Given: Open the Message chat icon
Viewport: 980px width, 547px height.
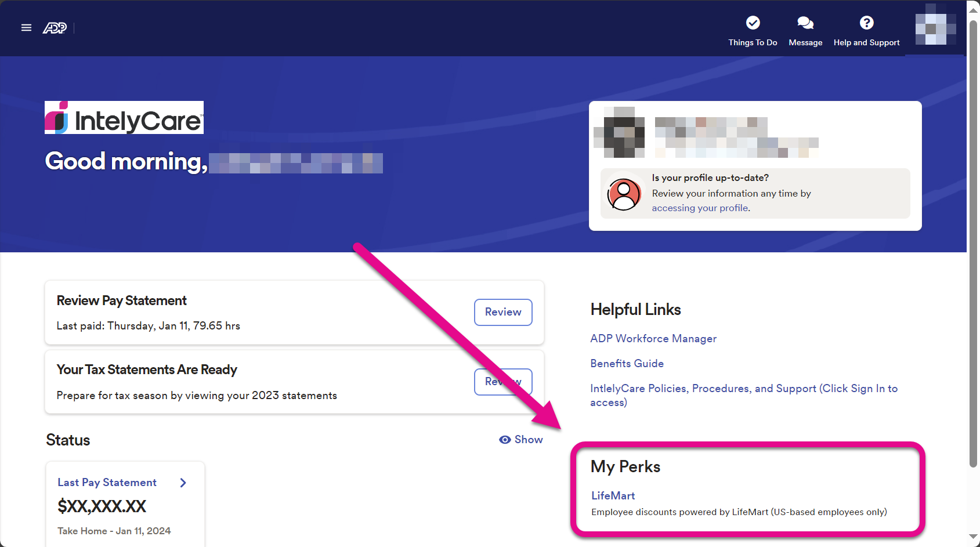Looking at the screenshot, I should point(805,23).
